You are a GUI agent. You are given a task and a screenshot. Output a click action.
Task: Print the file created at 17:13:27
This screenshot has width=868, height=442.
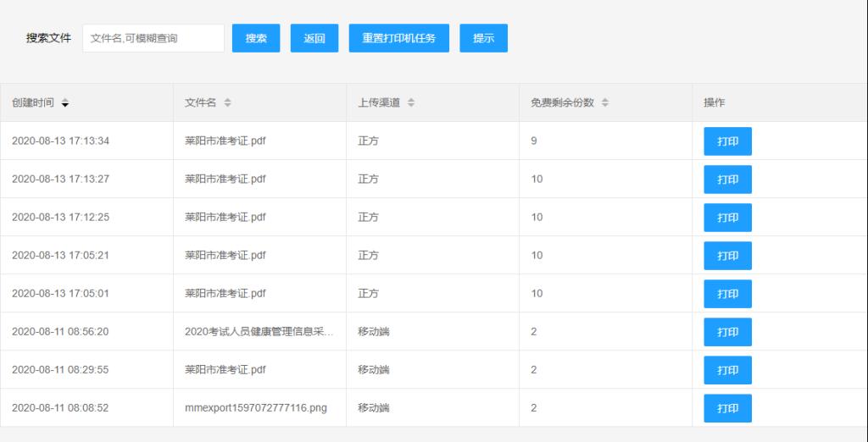(727, 180)
